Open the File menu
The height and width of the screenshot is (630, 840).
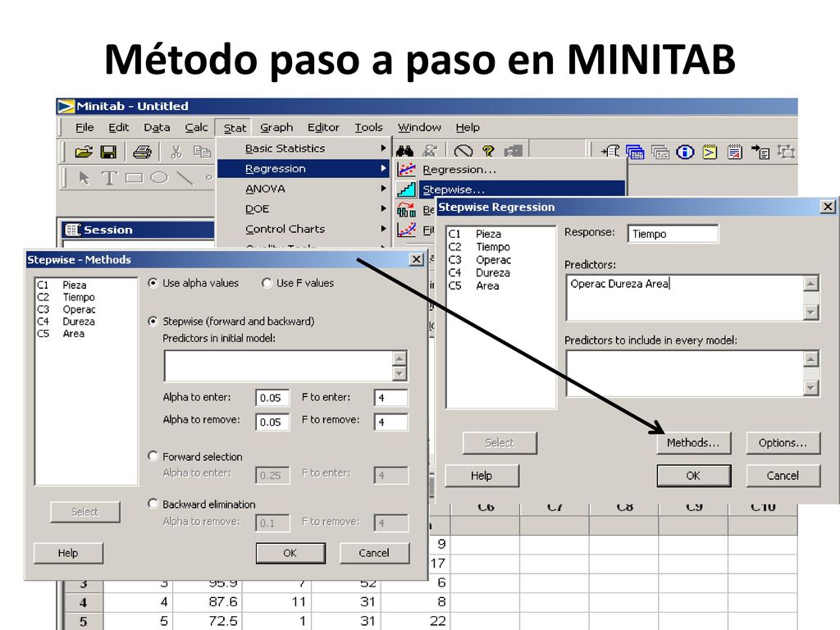point(84,127)
